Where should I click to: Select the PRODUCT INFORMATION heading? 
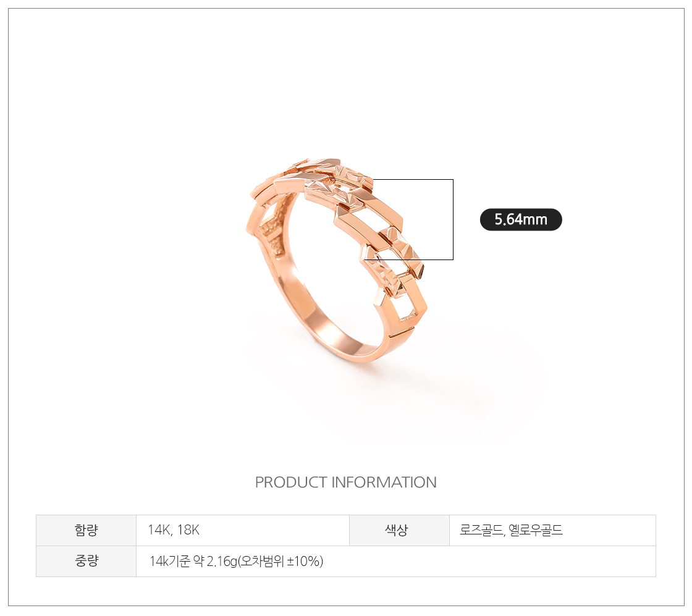[x=345, y=483]
